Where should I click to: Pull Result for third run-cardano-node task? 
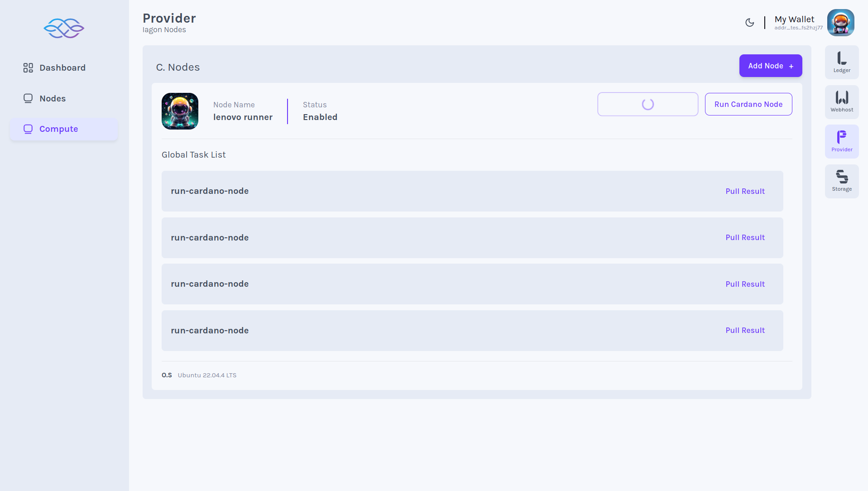click(745, 284)
